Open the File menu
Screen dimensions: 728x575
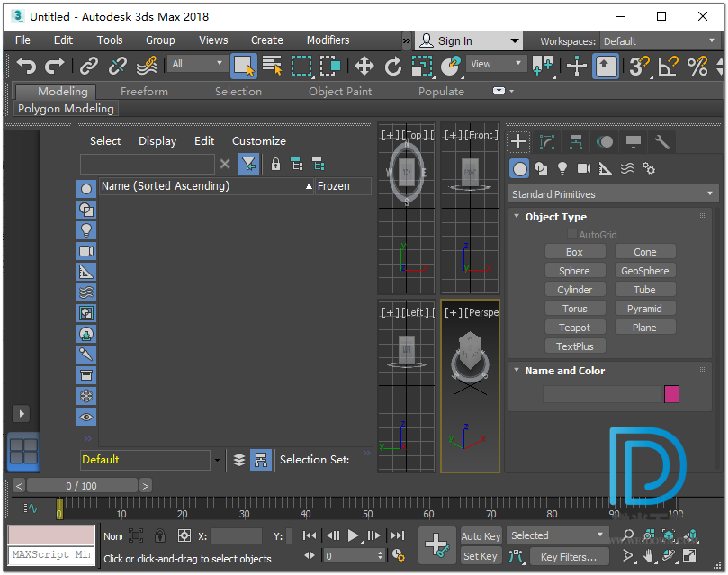(x=22, y=40)
